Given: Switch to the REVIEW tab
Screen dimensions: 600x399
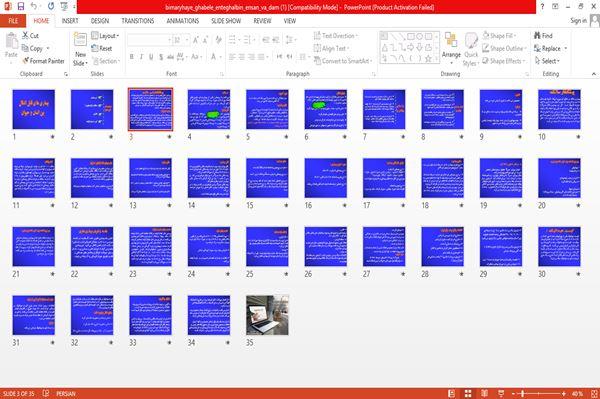Looking at the screenshot, I should coord(262,21).
